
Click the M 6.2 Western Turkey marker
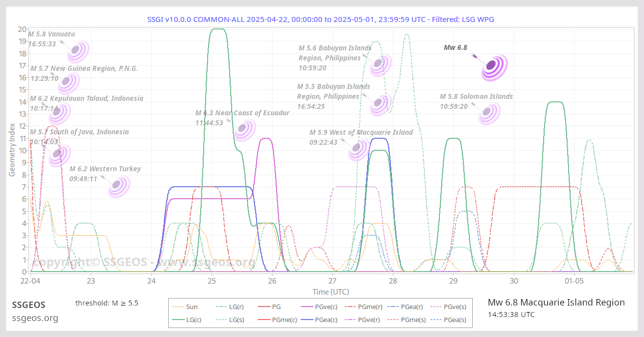pos(118,185)
